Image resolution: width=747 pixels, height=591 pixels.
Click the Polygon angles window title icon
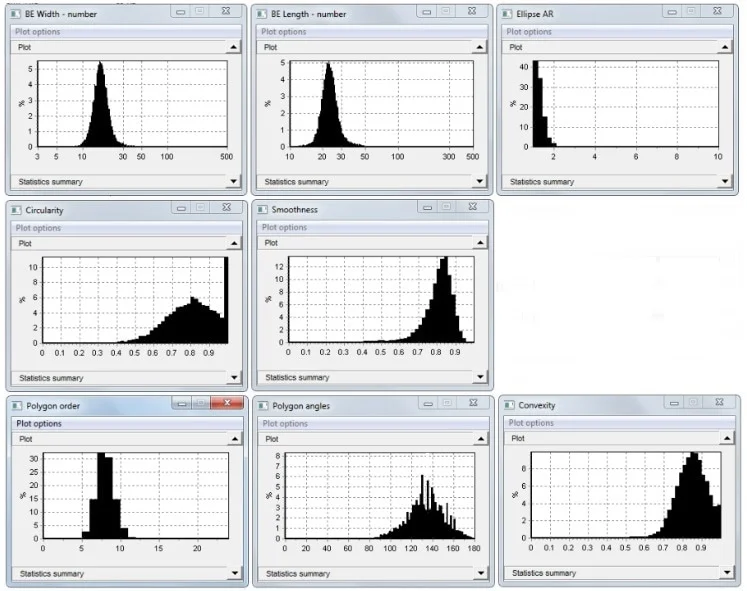263,405
